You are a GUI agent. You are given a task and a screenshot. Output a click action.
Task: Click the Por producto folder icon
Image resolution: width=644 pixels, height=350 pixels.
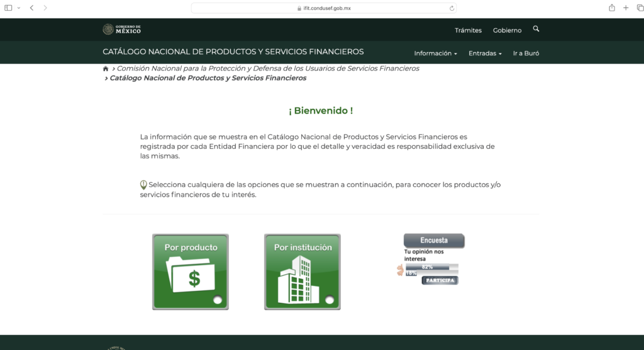pyautogui.click(x=190, y=271)
